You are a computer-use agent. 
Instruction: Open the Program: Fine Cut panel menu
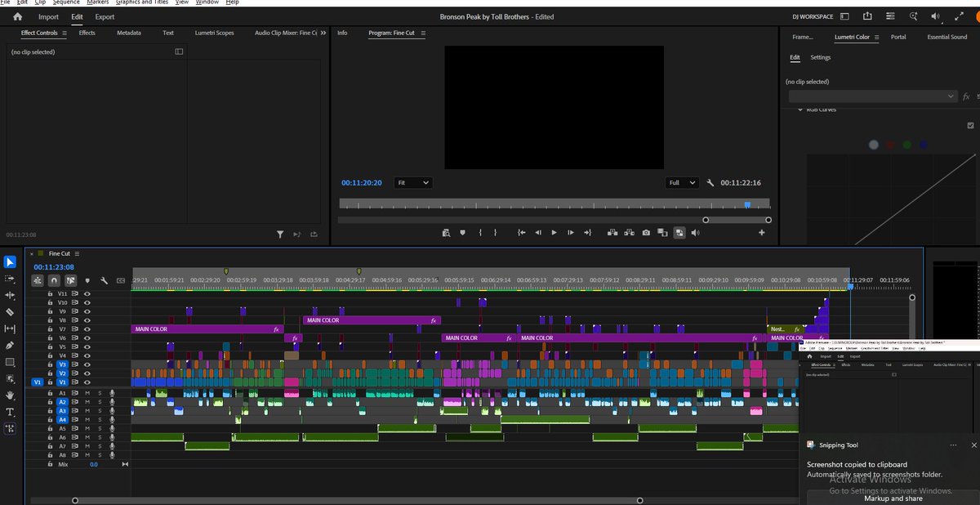tap(421, 34)
